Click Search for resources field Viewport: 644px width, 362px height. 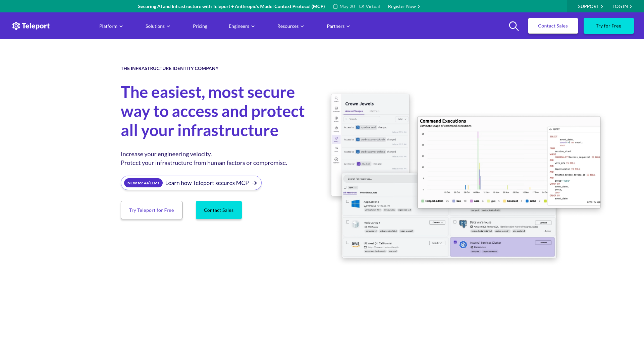(381, 179)
